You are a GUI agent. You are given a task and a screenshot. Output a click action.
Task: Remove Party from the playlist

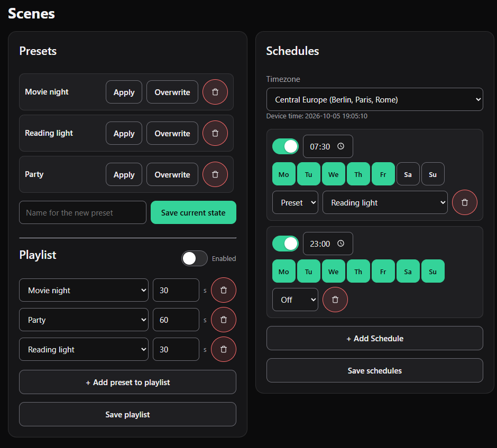224,320
